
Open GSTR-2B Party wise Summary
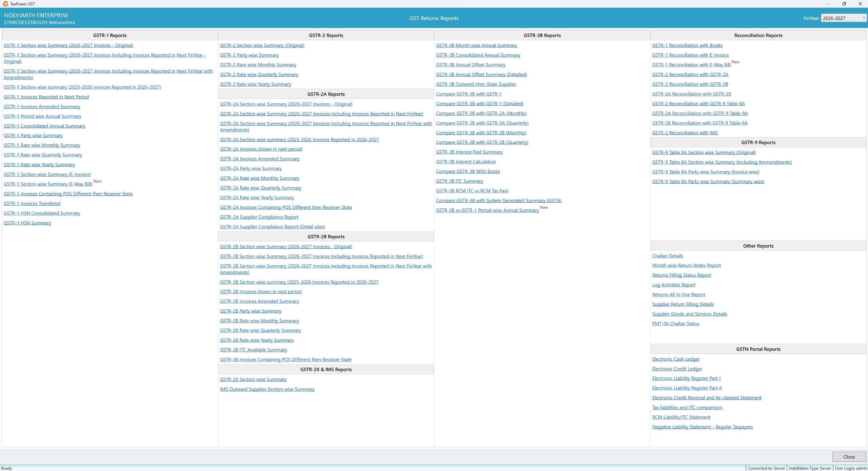[x=251, y=311]
